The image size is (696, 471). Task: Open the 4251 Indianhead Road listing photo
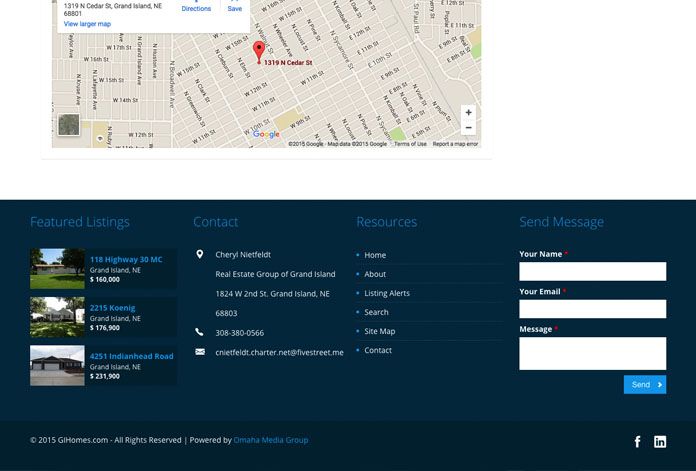(x=57, y=366)
